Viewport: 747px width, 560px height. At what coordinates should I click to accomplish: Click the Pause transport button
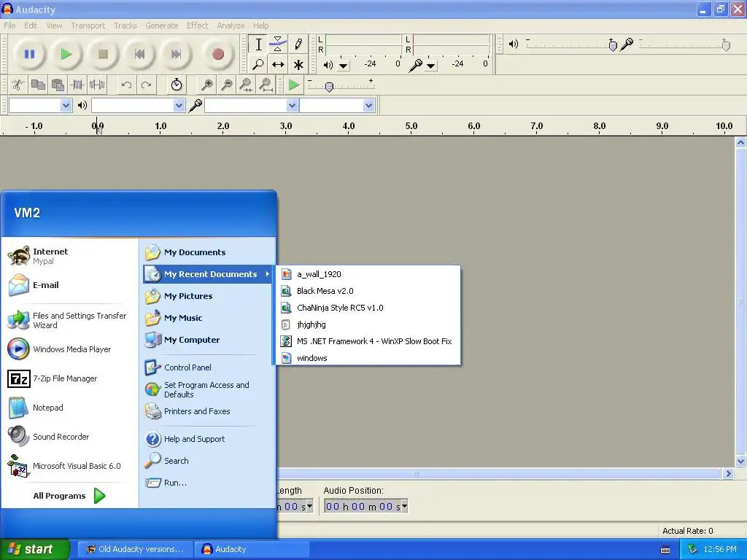29,54
